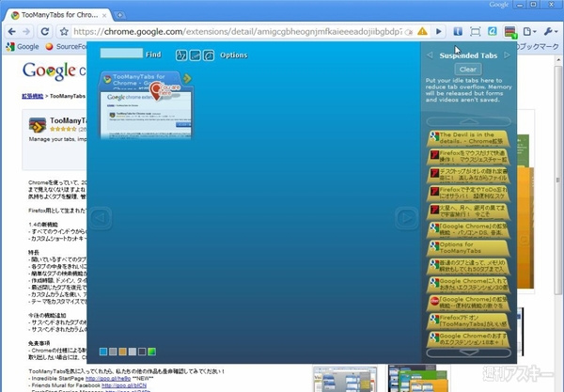Click the screen capture frame extension icon
This screenshot has height=392, width=564.
[475, 32]
